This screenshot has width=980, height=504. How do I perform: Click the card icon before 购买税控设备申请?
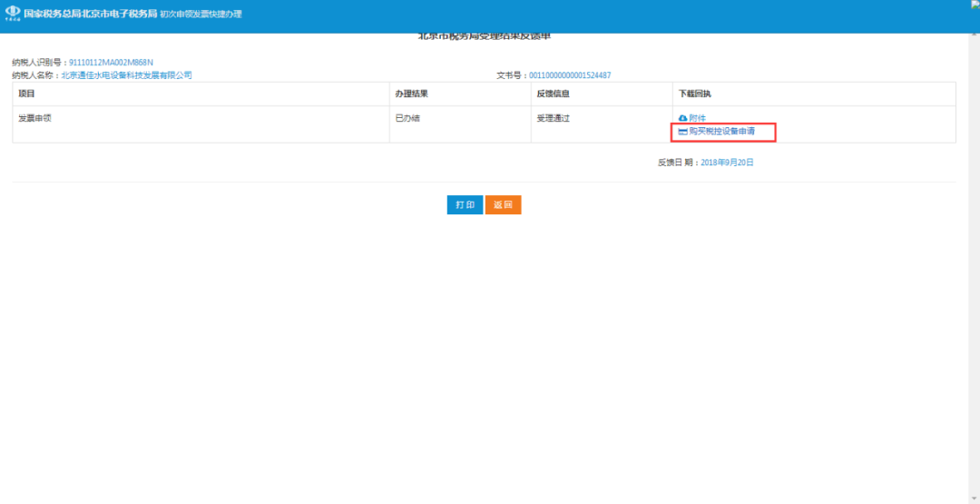coord(683,133)
